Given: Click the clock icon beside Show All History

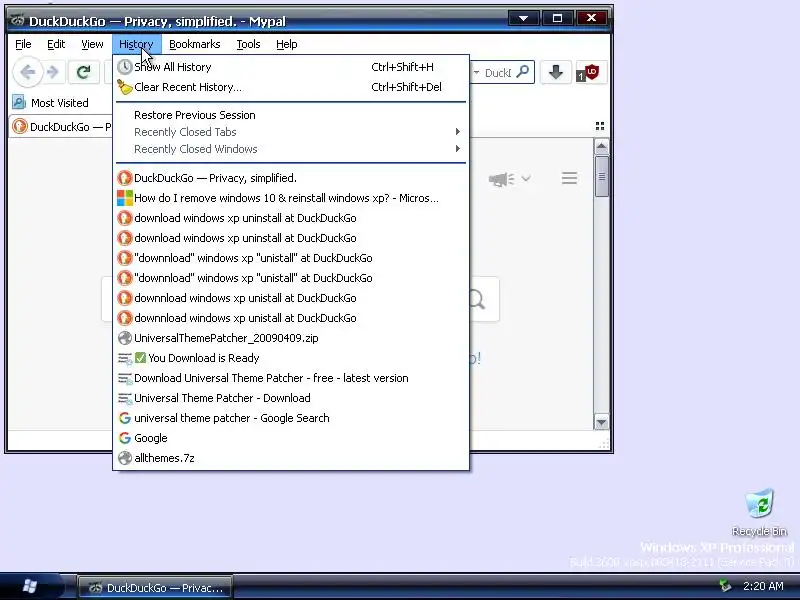Looking at the screenshot, I should 124,67.
